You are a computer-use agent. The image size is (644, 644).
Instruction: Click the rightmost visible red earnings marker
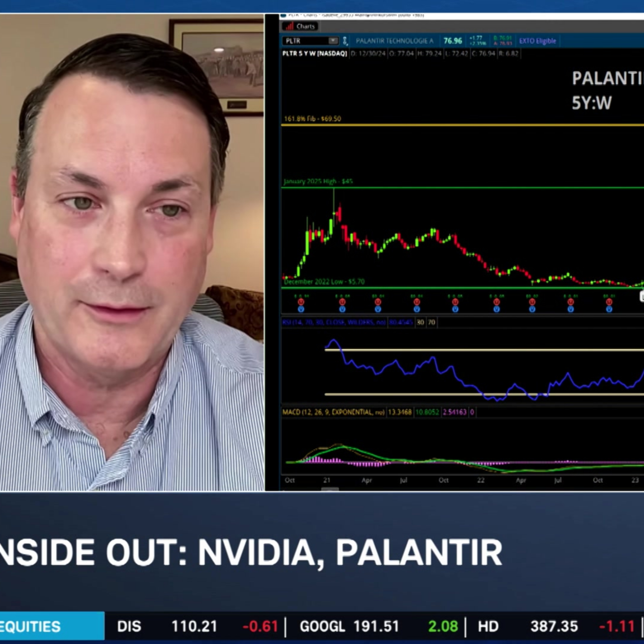609,302
